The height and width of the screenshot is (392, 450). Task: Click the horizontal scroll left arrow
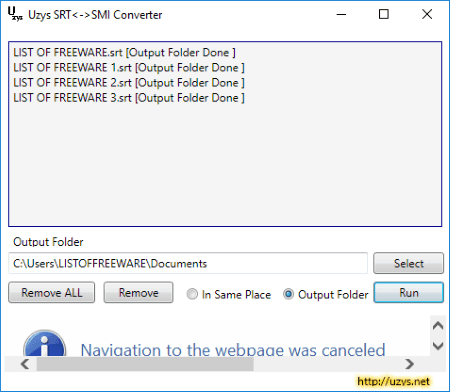pos(25,364)
